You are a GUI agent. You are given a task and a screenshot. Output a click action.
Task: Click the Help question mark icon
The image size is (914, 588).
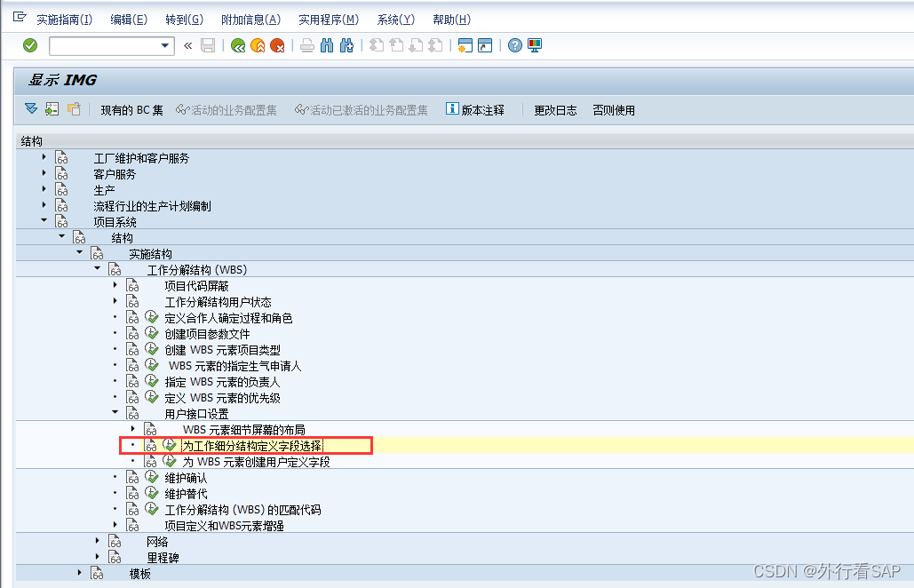point(514,45)
